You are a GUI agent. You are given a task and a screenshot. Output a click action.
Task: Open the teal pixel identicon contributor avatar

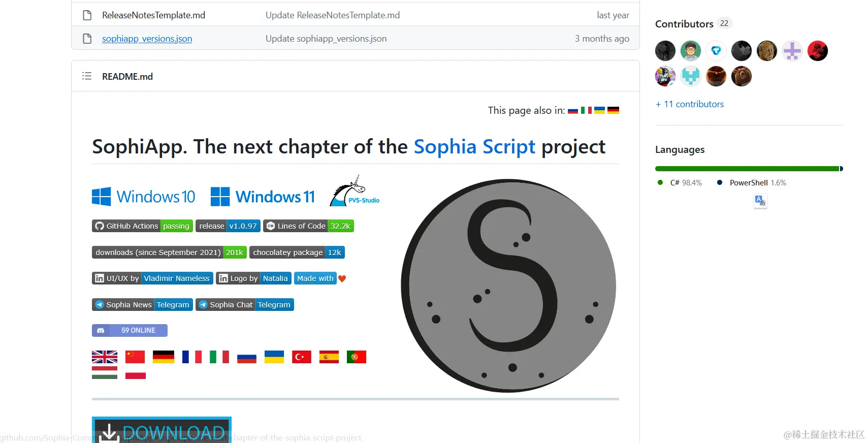click(x=691, y=76)
